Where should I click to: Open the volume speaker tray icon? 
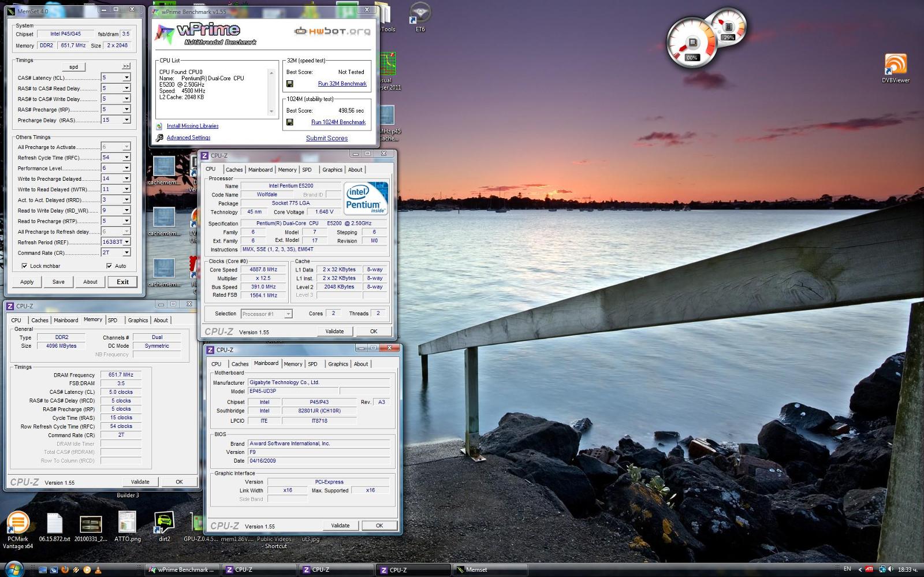click(889, 569)
